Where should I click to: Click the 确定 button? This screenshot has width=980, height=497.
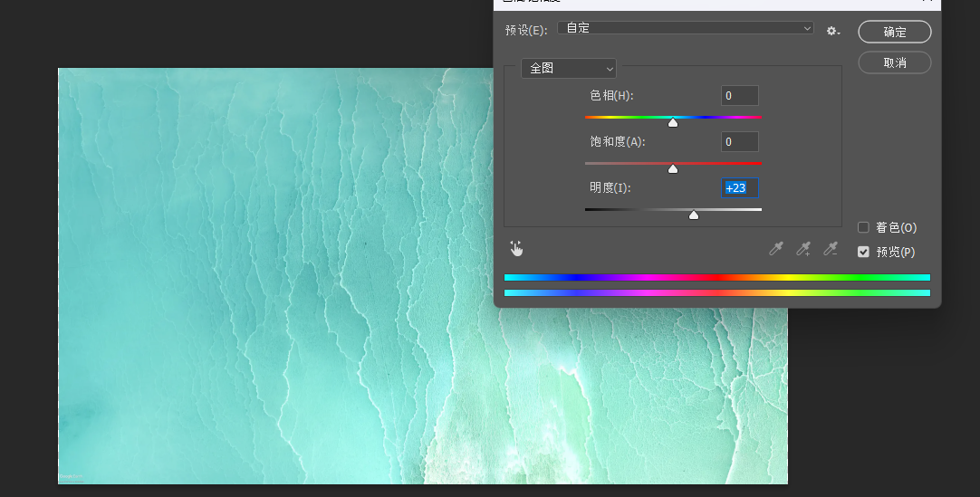click(x=894, y=32)
